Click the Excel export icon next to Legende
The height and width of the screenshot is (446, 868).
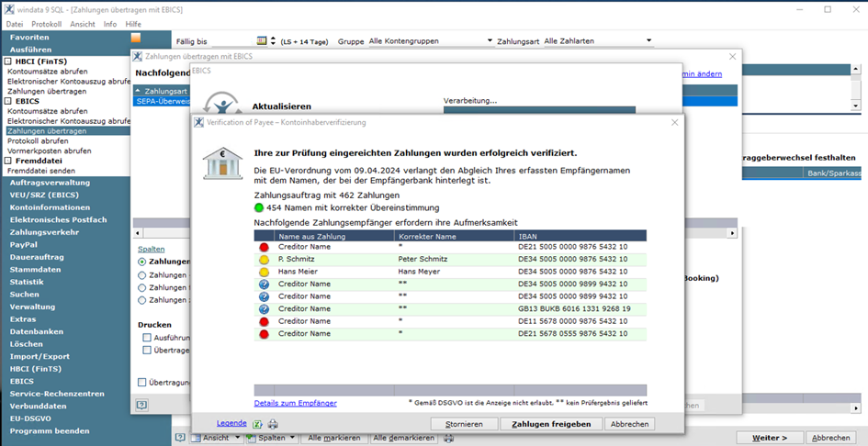(258, 424)
